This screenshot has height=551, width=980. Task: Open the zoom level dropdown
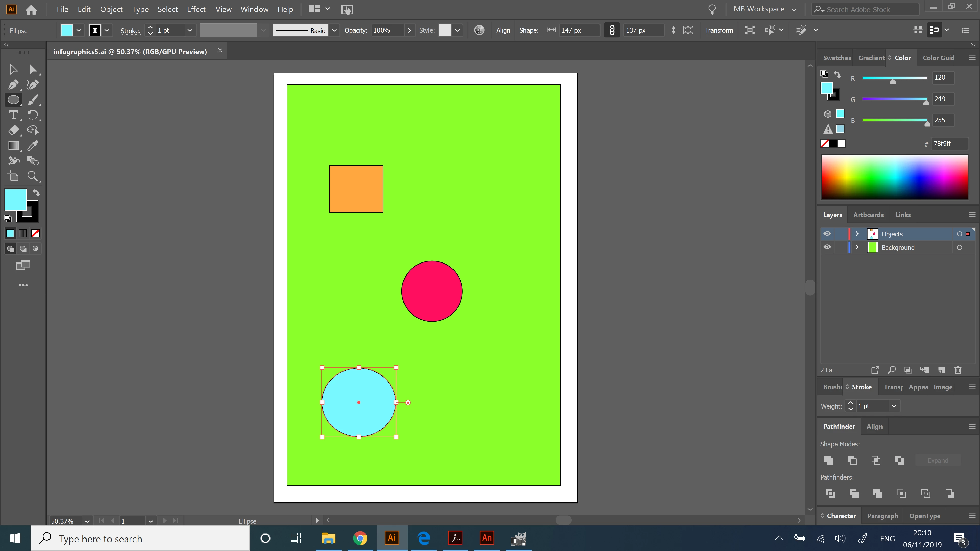(x=87, y=521)
